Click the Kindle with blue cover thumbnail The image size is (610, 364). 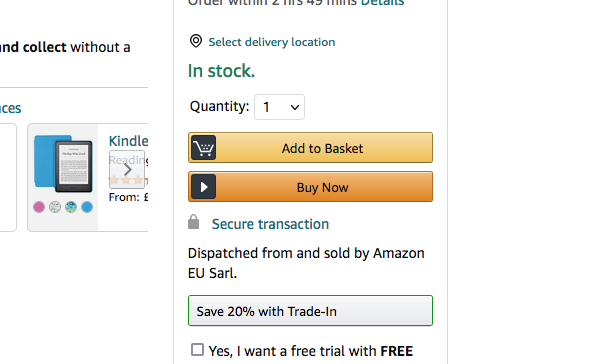point(63,163)
